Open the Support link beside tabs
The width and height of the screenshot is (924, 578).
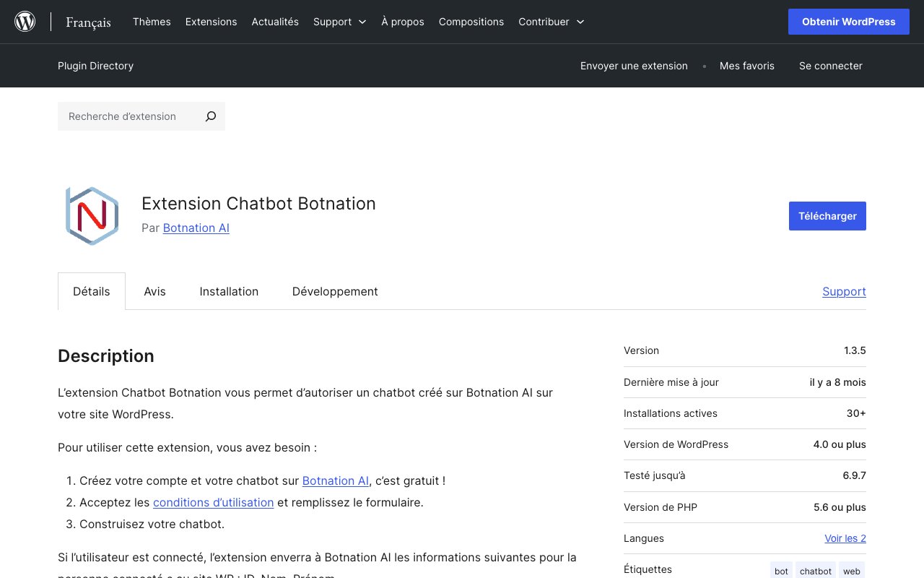[844, 291]
